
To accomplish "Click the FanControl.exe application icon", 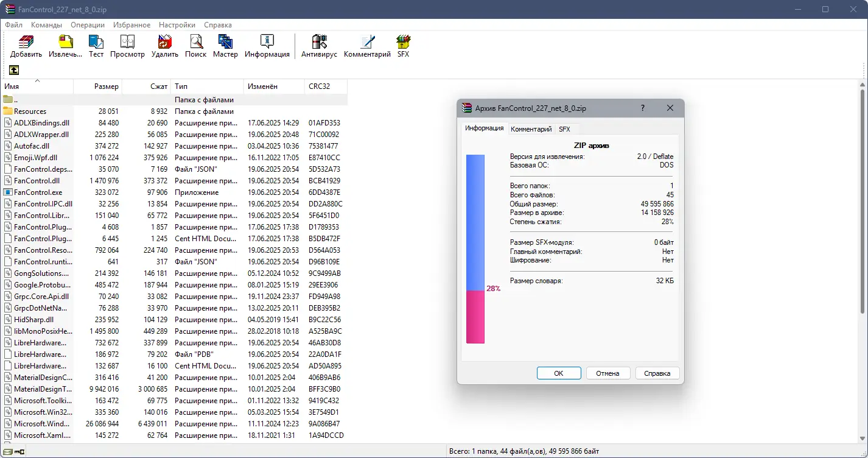I will pos(8,192).
